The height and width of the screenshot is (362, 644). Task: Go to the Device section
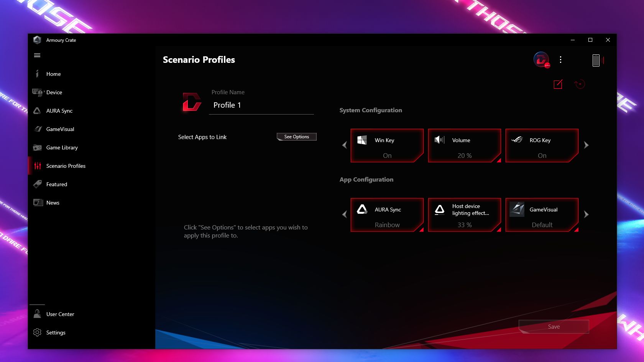pyautogui.click(x=92, y=92)
